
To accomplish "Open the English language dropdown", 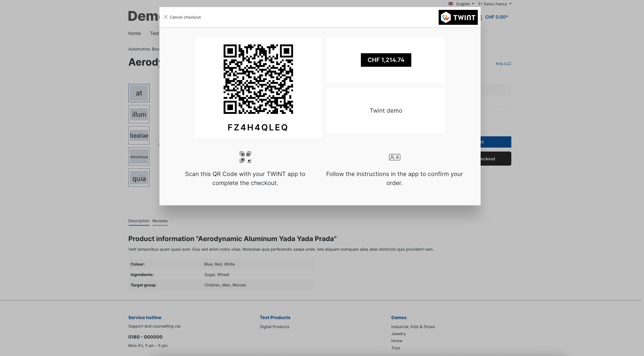I will point(465,4).
